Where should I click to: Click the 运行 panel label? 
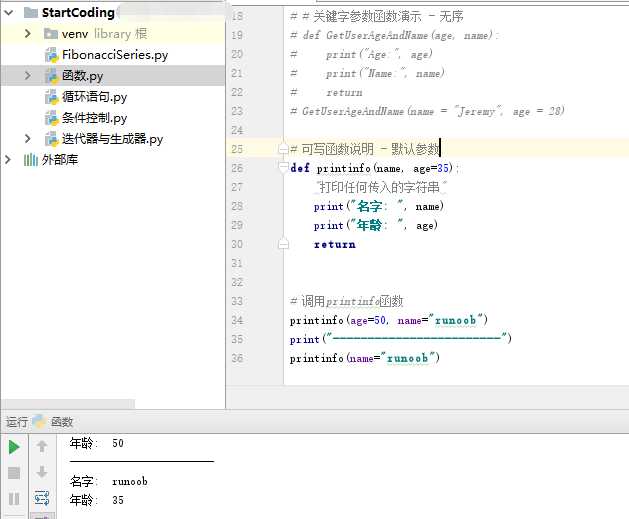pyautogui.click(x=17, y=422)
